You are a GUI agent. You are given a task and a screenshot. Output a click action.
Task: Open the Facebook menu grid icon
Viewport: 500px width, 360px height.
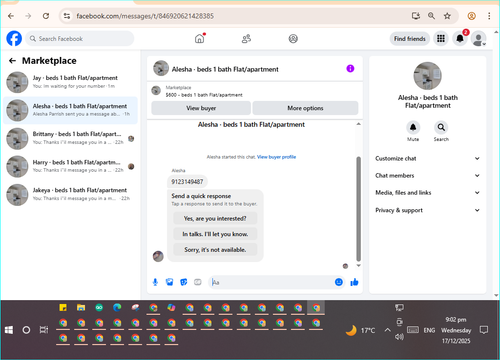click(441, 39)
